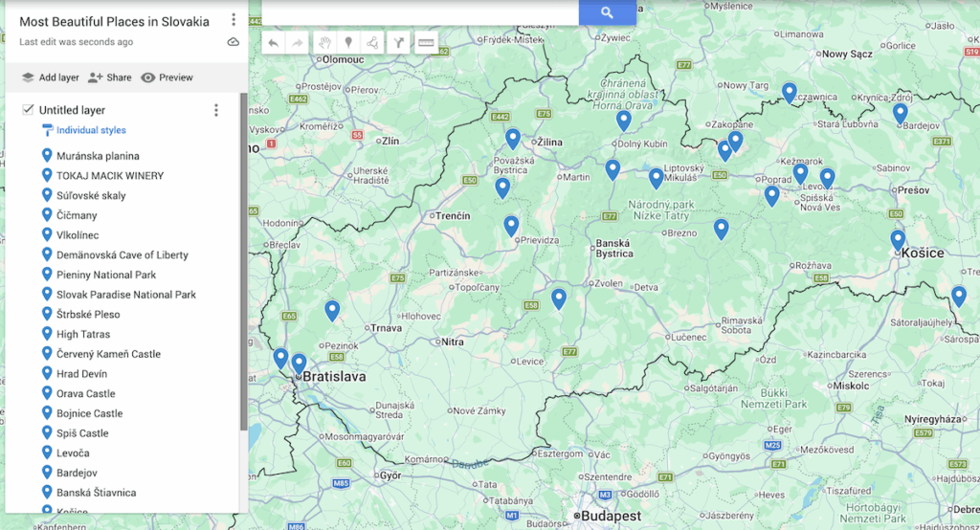980x530 pixels.
Task: Click the sidebar vertical scrollbar
Action: coord(243,262)
